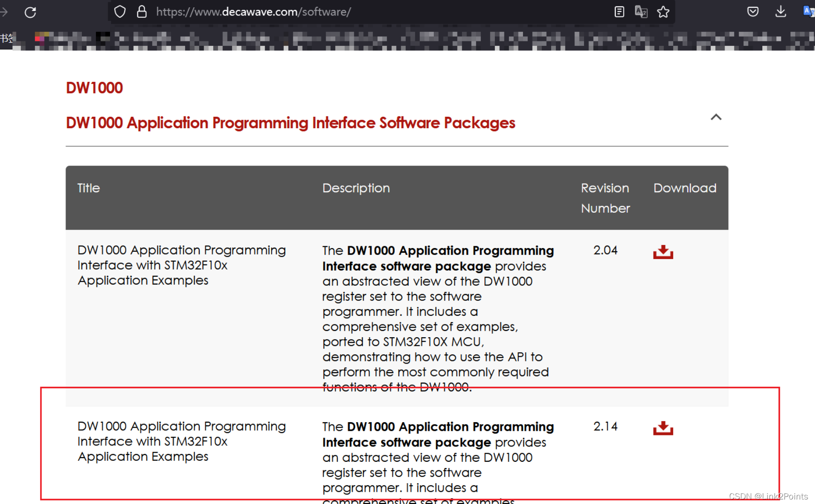Open the tracking protection shield icon
The image size is (815, 504).
(120, 12)
